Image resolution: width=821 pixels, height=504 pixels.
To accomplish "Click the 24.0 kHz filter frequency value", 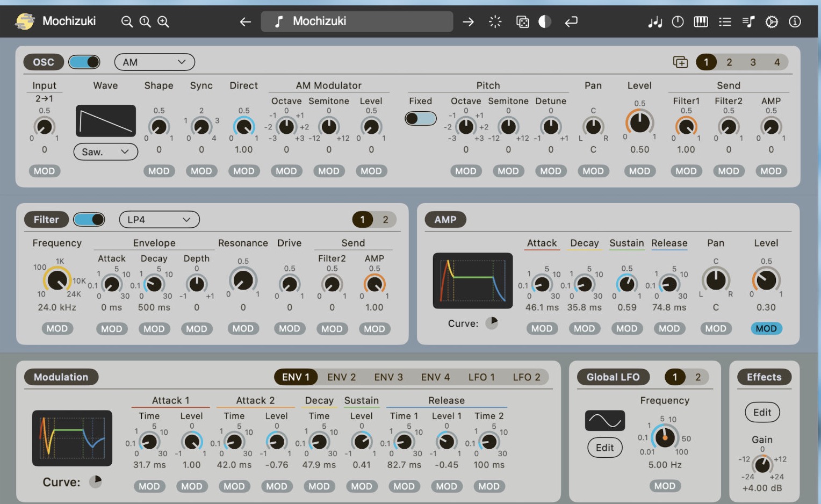I will (x=57, y=307).
